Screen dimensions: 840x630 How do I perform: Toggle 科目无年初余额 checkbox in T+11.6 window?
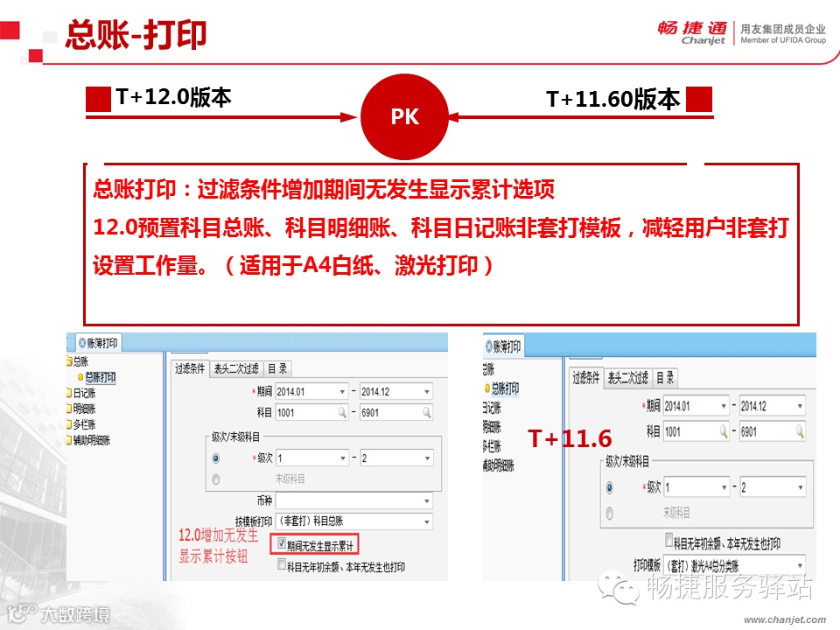coord(668,540)
